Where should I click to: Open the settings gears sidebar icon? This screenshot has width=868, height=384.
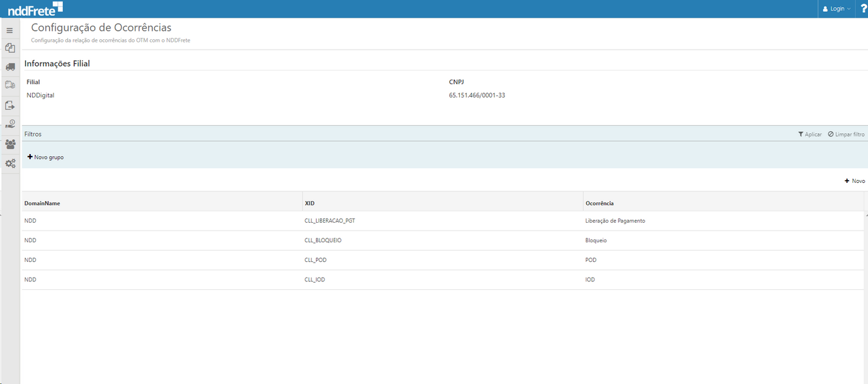point(10,163)
